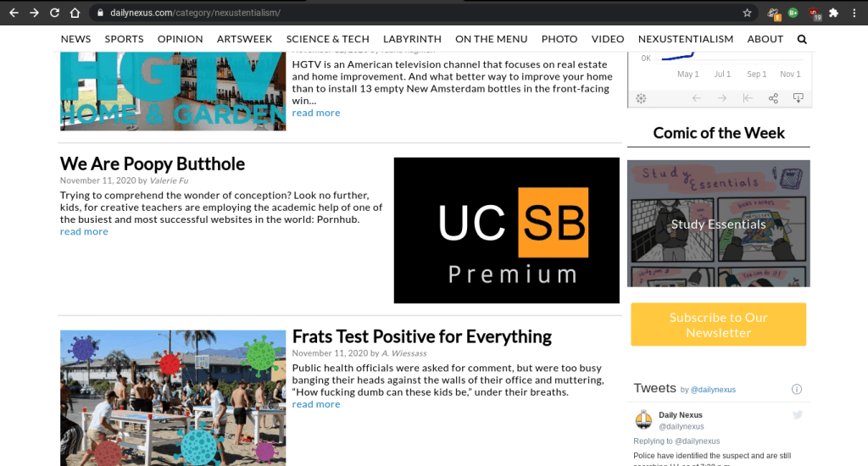Open the NEWS menu item
Screen dimensions: 868x466
(75, 39)
